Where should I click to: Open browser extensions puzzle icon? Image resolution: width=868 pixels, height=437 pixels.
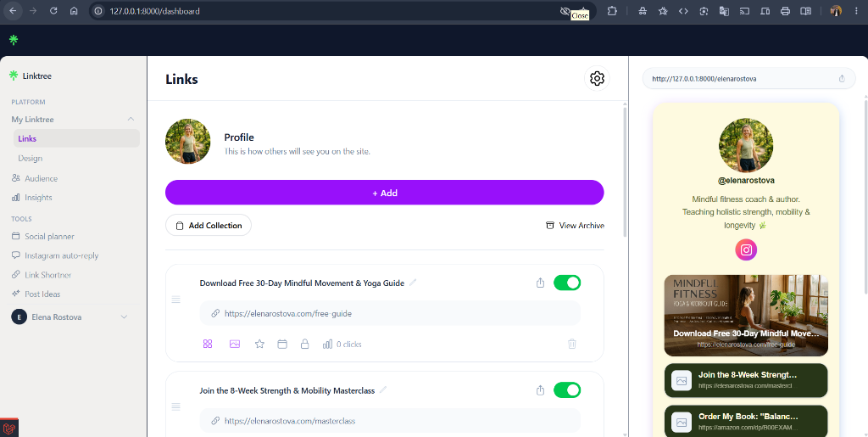point(612,10)
